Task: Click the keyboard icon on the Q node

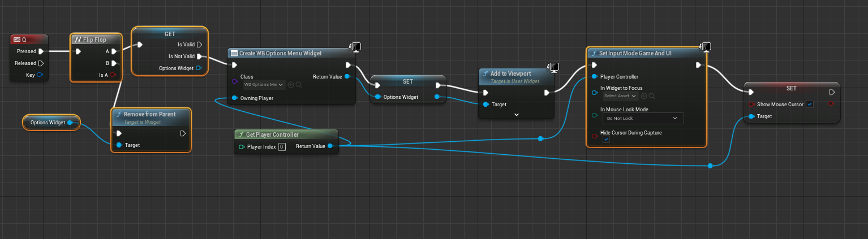Action: pos(17,40)
